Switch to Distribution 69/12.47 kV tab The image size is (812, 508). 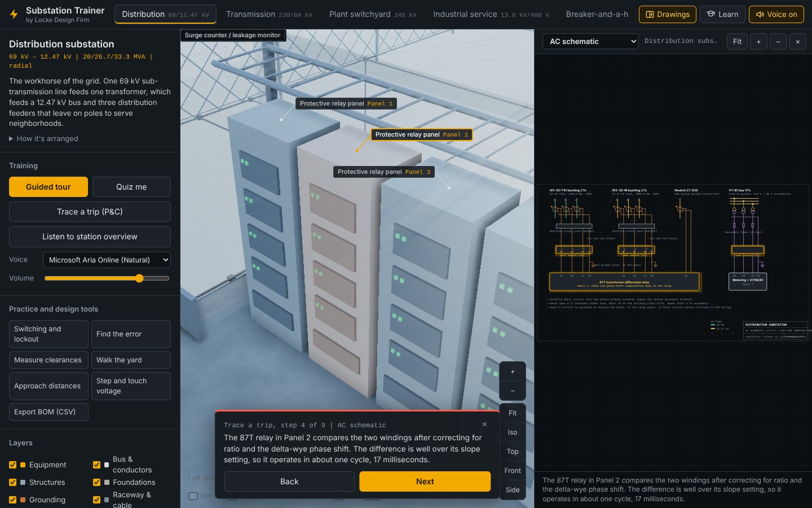click(165, 15)
